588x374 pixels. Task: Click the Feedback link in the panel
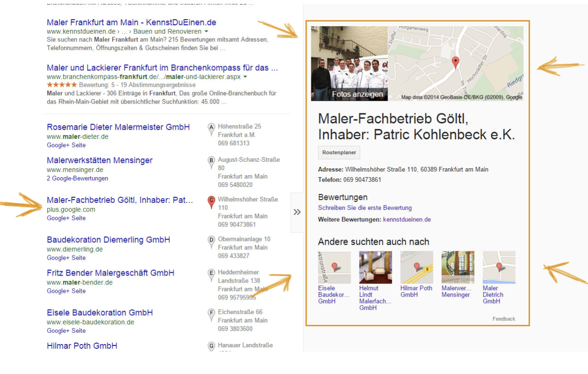point(504,319)
